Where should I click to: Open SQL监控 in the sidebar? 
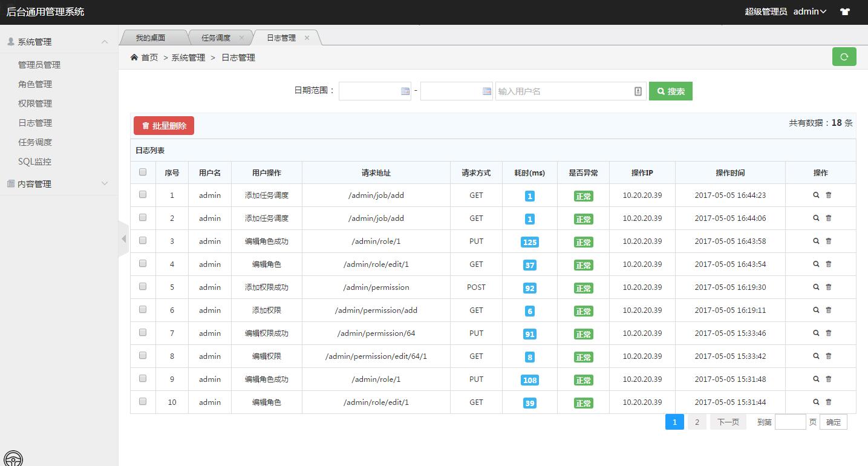pyautogui.click(x=35, y=162)
